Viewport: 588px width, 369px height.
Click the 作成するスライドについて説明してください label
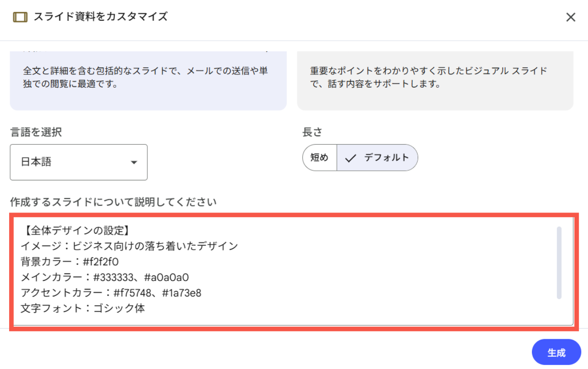[x=113, y=202]
